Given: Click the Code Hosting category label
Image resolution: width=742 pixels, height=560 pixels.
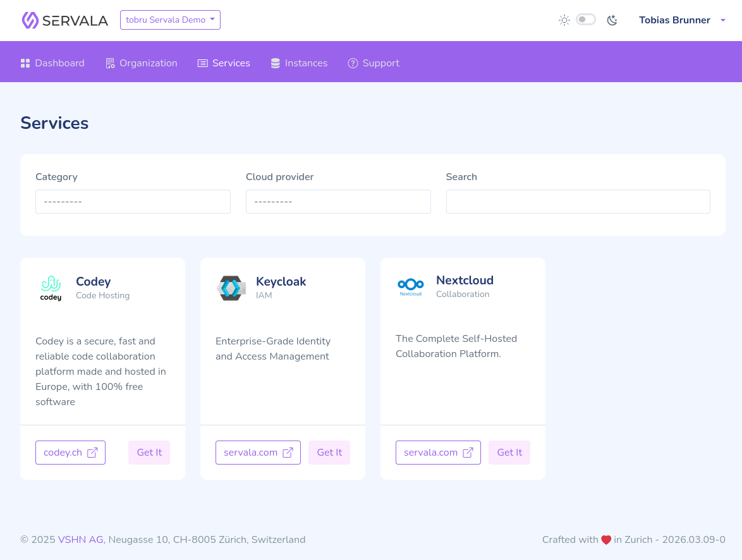Looking at the screenshot, I should click(x=102, y=295).
